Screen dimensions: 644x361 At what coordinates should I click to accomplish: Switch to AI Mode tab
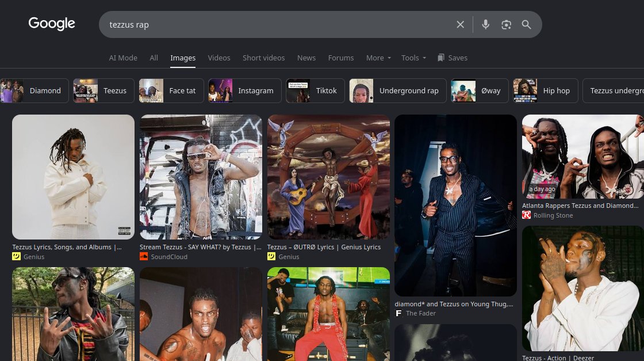[123, 58]
